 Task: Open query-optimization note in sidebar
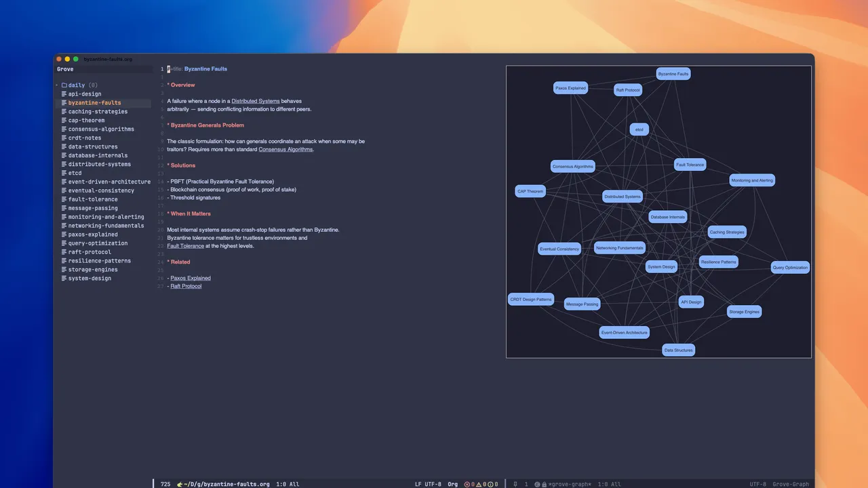click(x=98, y=243)
